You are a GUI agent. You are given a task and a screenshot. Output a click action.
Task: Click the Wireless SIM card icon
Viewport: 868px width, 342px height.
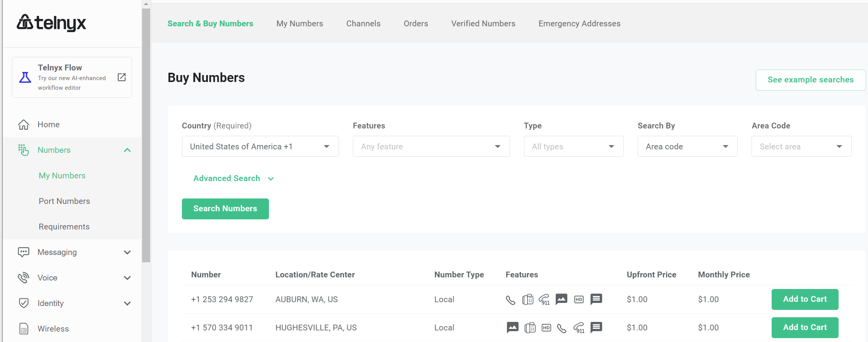(x=24, y=329)
